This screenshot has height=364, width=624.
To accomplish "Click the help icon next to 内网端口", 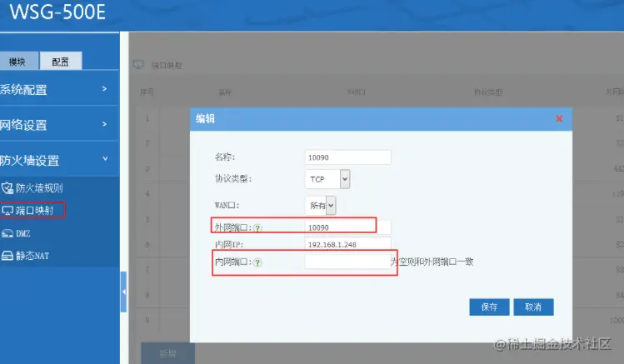I will pos(257,262).
